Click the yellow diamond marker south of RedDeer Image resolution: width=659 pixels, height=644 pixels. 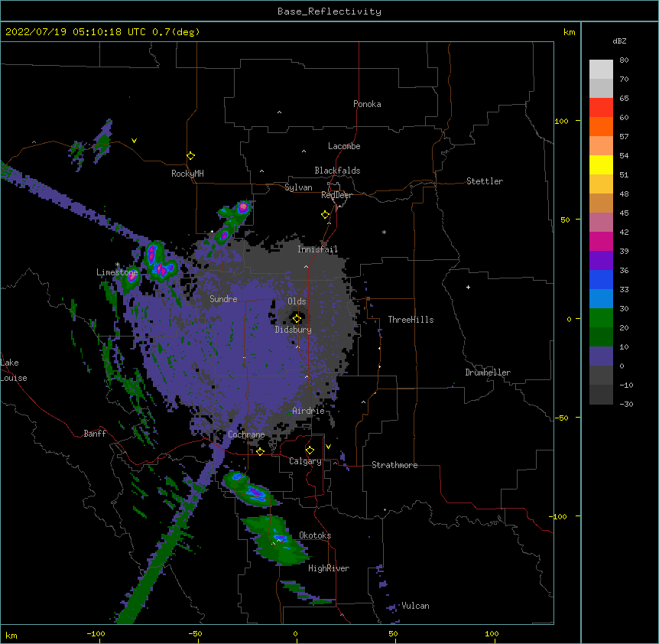tap(326, 214)
